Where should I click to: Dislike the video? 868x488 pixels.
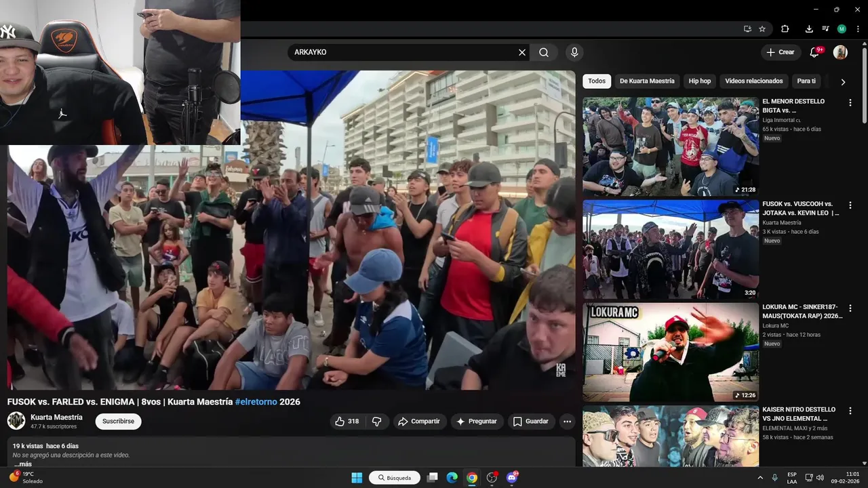[x=377, y=422]
